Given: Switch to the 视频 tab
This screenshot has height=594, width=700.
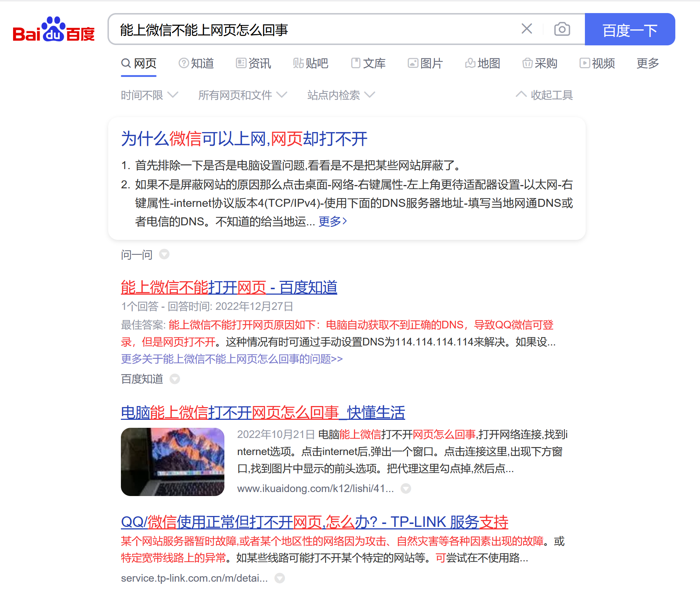Looking at the screenshot, I should [597, 64].
